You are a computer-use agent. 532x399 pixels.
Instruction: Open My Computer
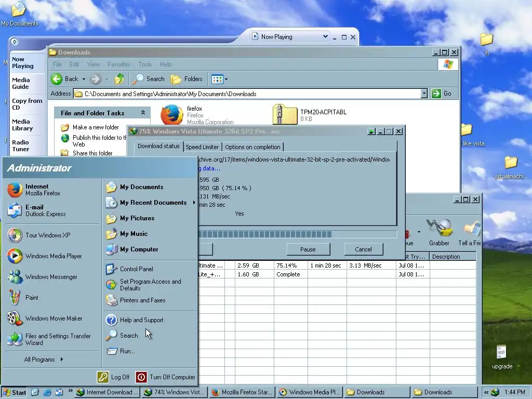coord(132,249)
